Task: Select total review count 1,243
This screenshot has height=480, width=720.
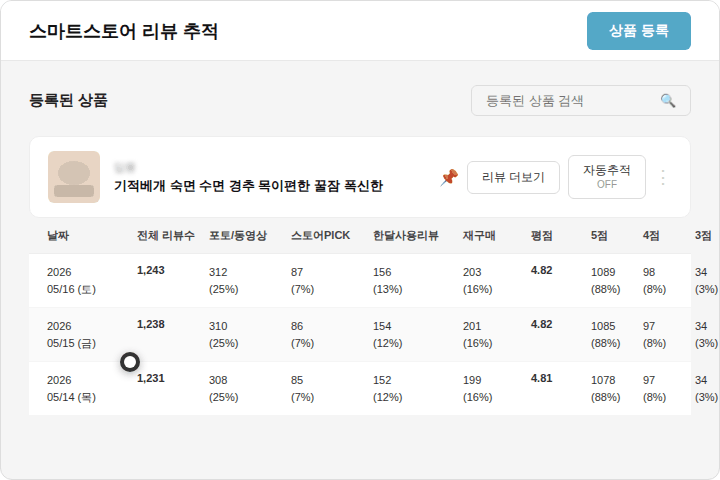Action: click(x=151, y=271)
